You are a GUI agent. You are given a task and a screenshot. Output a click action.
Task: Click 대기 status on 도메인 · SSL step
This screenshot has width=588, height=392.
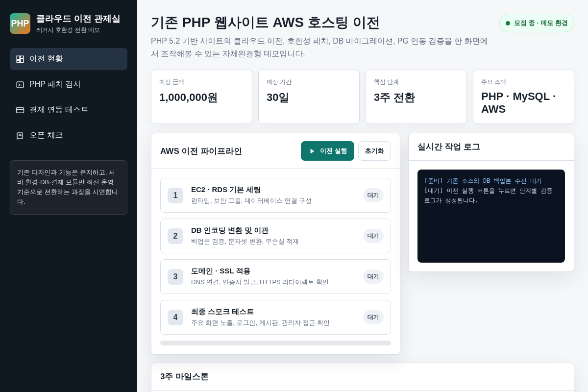pos(373,276)
